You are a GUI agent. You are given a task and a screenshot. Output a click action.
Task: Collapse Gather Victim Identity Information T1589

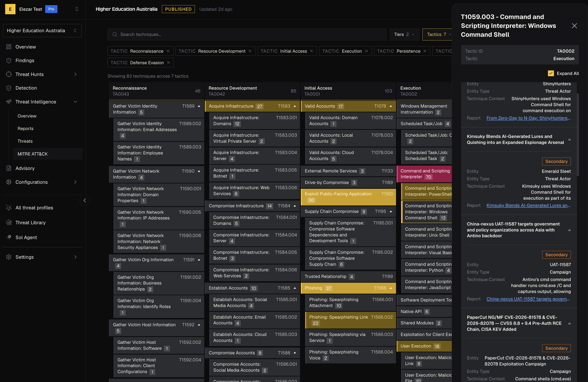point(199,106)
